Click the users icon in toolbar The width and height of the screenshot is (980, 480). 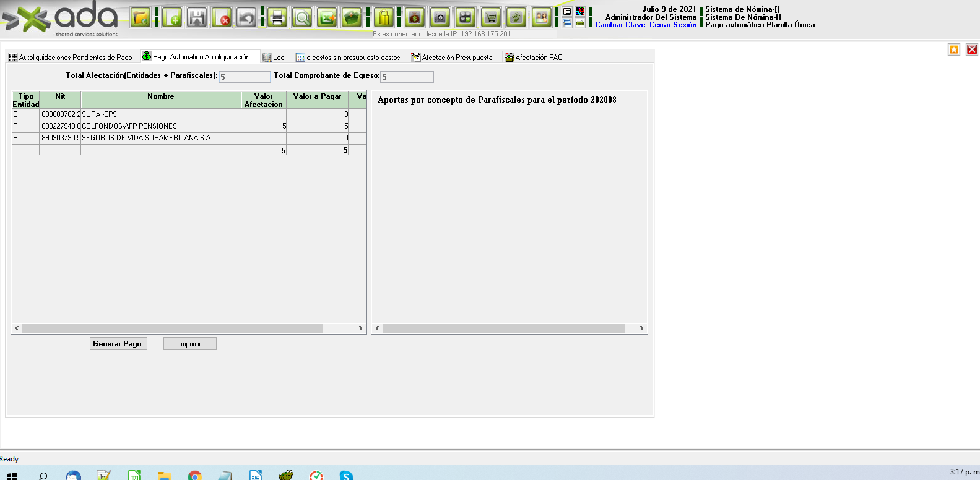tap(542, 17)
